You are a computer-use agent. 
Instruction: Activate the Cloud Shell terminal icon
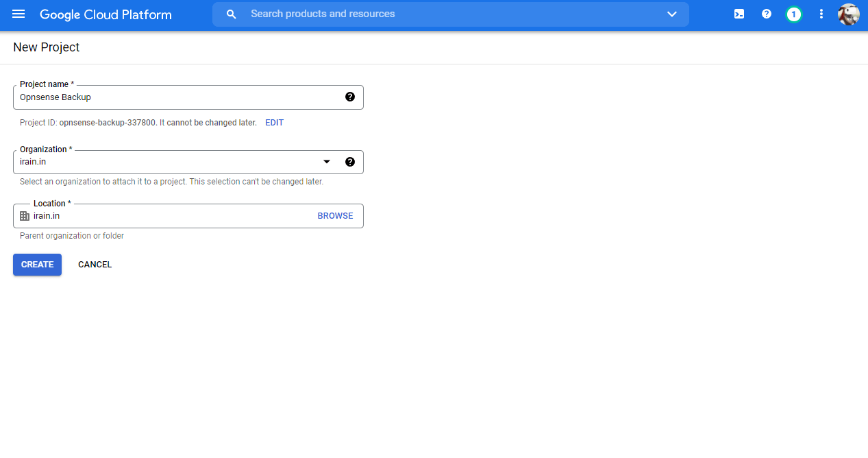[x=739, y=14]
